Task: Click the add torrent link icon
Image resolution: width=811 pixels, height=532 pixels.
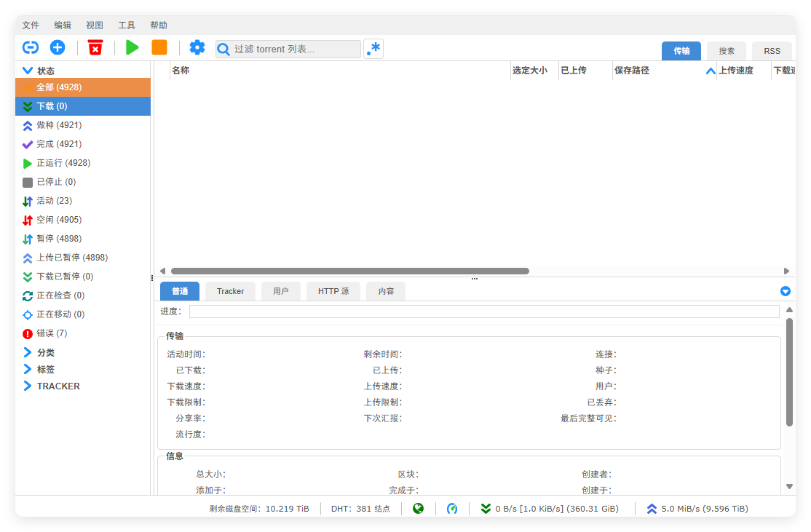Action: (x=31, y=47)
